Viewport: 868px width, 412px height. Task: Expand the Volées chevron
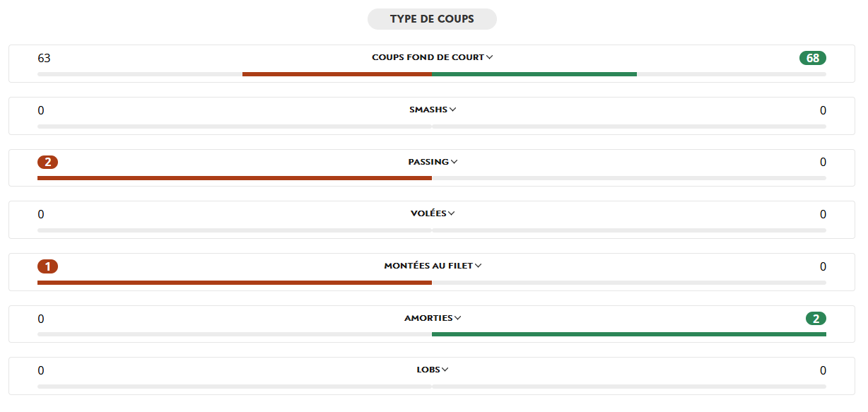[452, 213]
